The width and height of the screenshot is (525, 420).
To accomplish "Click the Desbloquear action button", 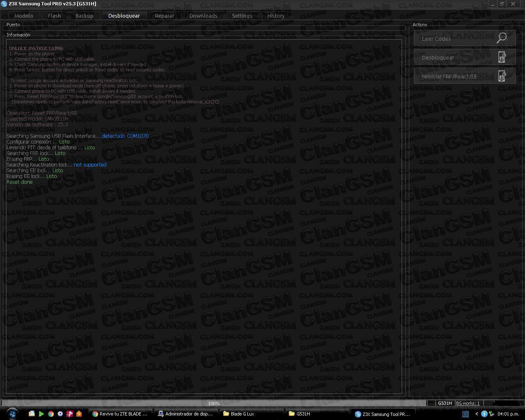I will [465, 57].
